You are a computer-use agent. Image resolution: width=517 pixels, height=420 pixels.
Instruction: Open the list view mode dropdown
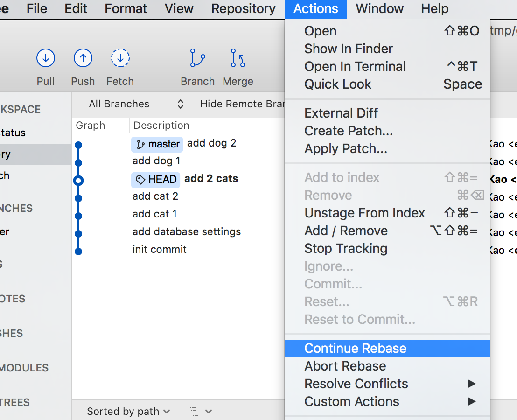201,411
